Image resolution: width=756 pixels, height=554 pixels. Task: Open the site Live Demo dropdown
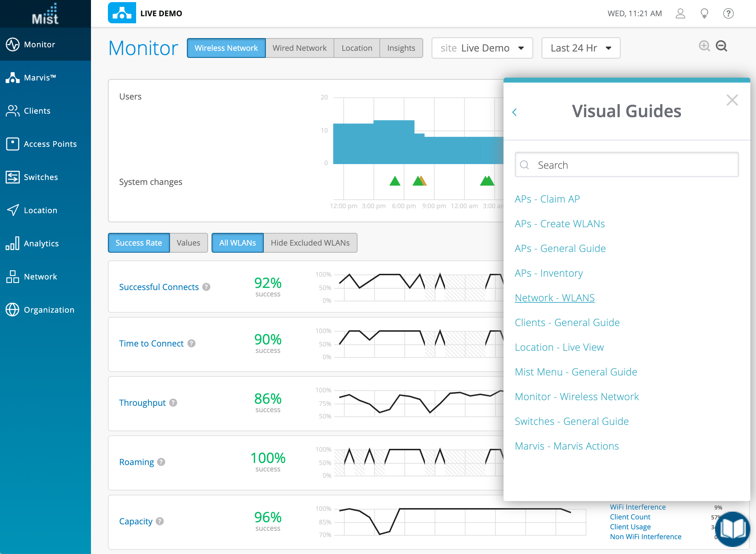pos(482,48)
